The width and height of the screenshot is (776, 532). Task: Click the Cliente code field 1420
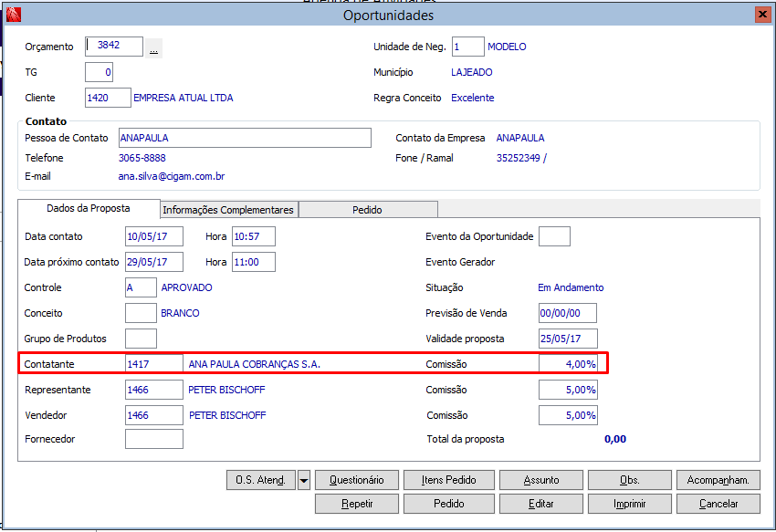(x=108, y=98)
